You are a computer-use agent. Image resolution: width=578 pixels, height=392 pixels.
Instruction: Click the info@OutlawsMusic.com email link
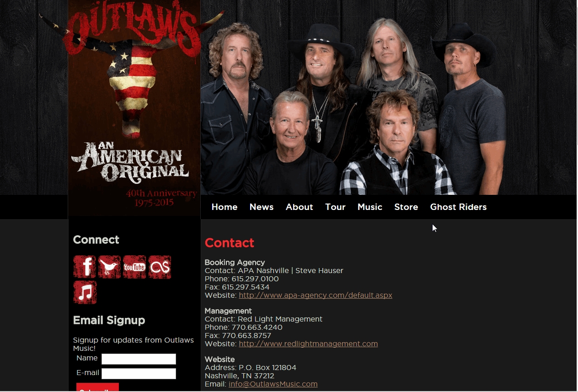coord(273,384)
